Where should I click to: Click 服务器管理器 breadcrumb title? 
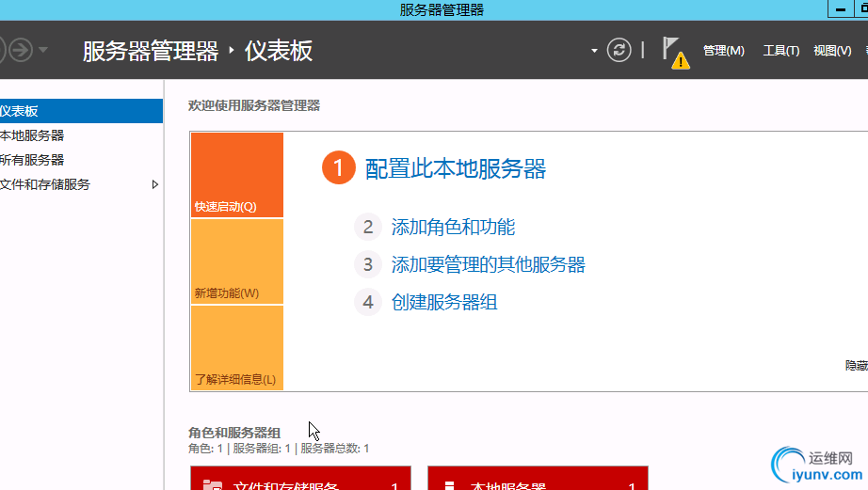151,51
